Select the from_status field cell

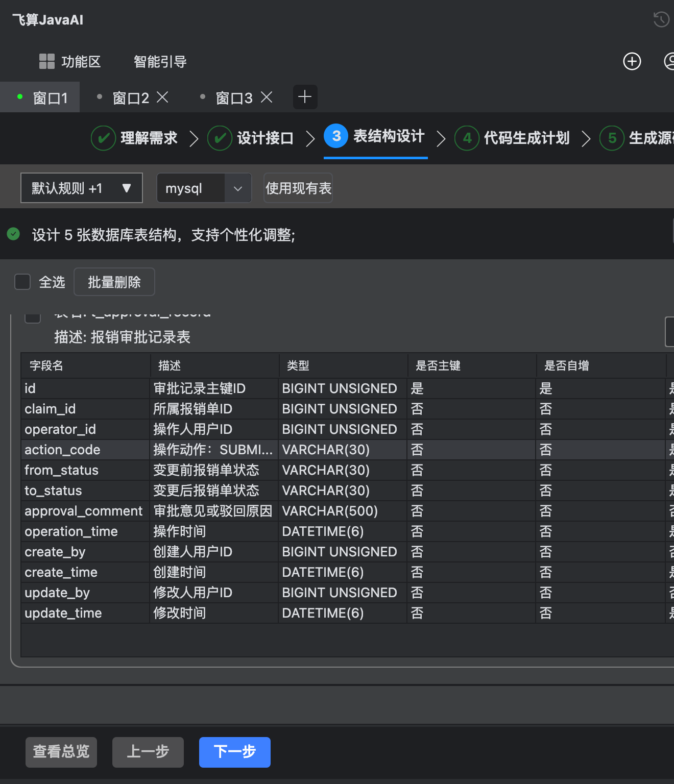point(85,470)
